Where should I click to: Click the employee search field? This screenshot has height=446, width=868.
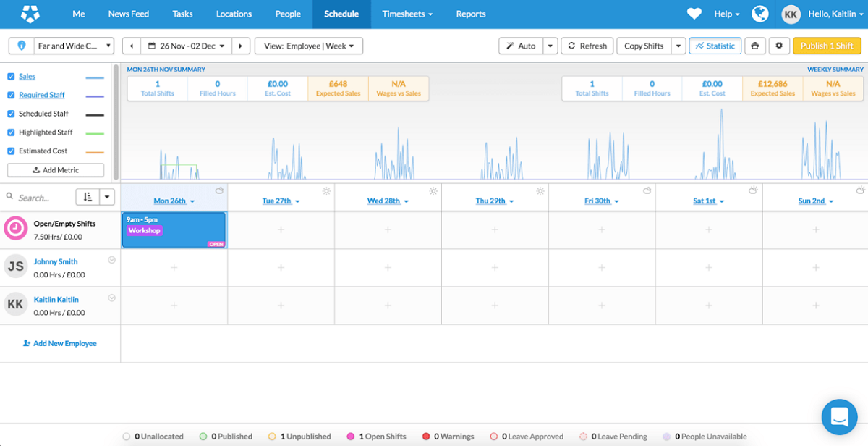[40, 197]
